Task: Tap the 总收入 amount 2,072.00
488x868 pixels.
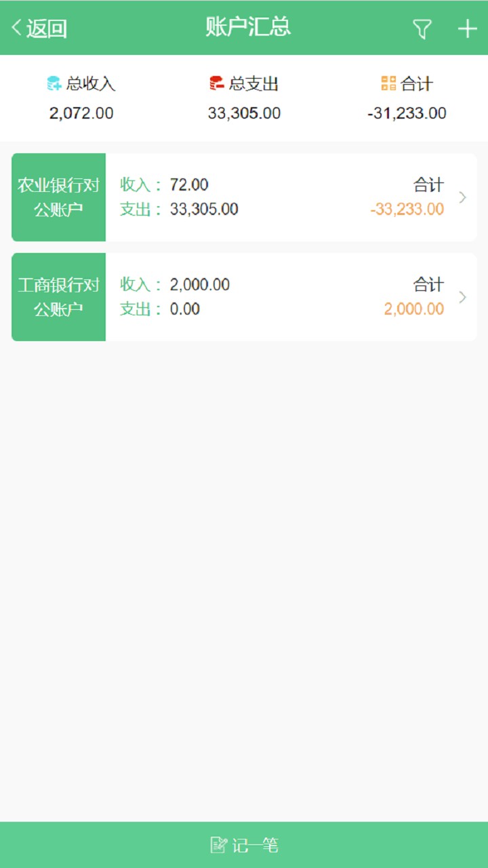Action: [x=81, y=113]
